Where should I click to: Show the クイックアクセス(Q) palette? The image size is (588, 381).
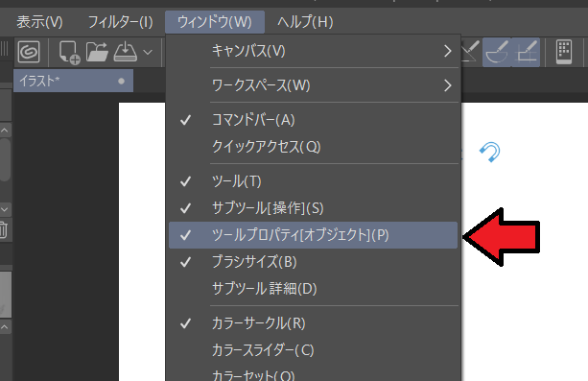[x=313, y=147]
